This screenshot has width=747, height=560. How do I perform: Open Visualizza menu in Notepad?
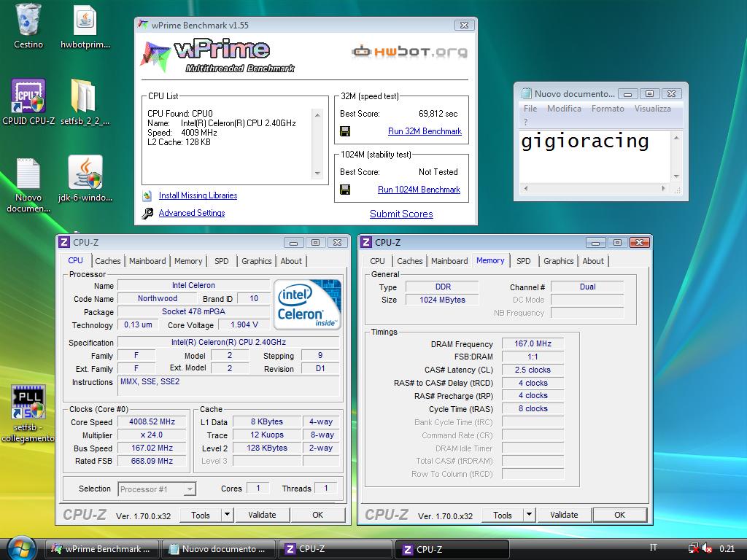coord(653,109)
